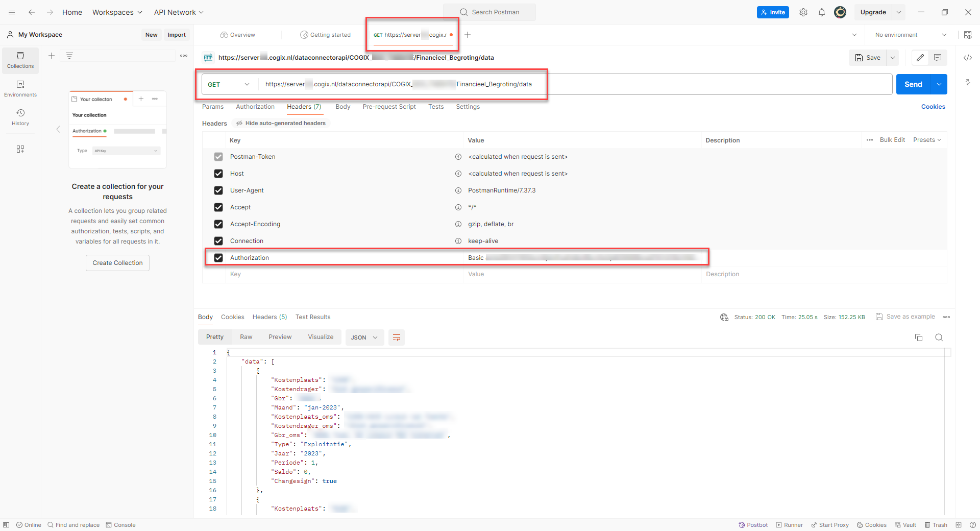This screenshot has width=980, height=531.
Task: Open the code snippet icon
Action: pyautogui.click(x=968, y=58)
